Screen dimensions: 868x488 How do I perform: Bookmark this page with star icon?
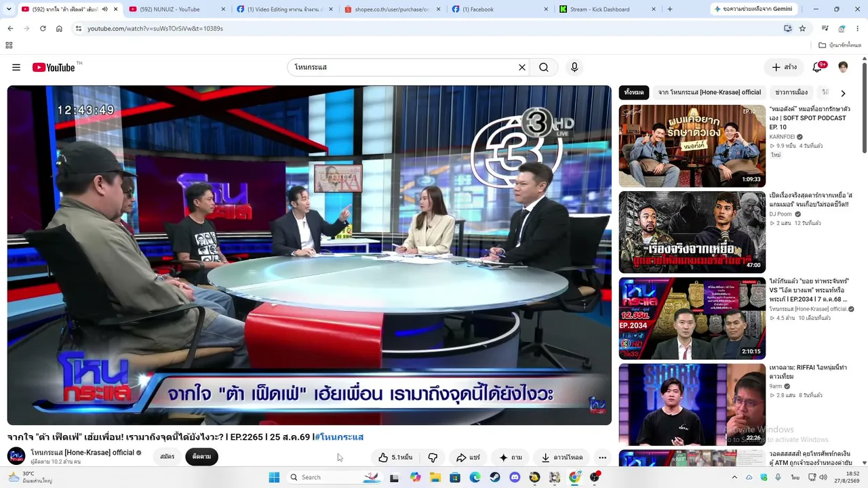coord(802,28)
